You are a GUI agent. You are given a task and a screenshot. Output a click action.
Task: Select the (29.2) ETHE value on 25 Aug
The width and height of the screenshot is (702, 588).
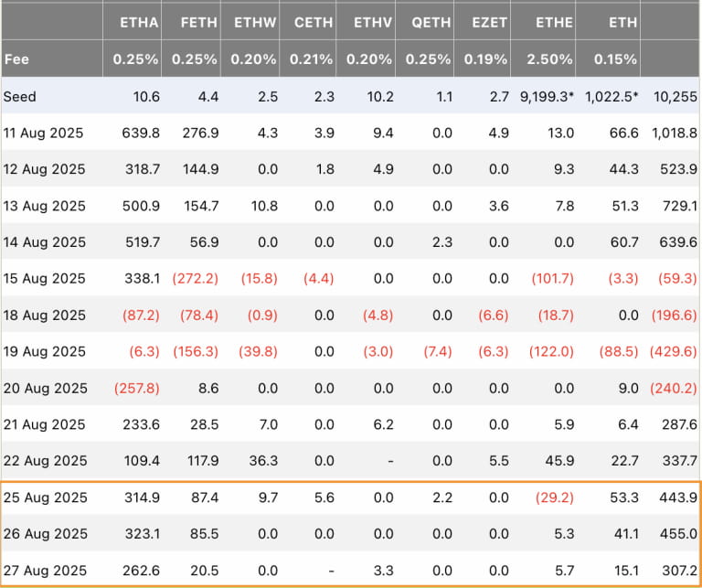pyautogui.click(x=555, y=497)
